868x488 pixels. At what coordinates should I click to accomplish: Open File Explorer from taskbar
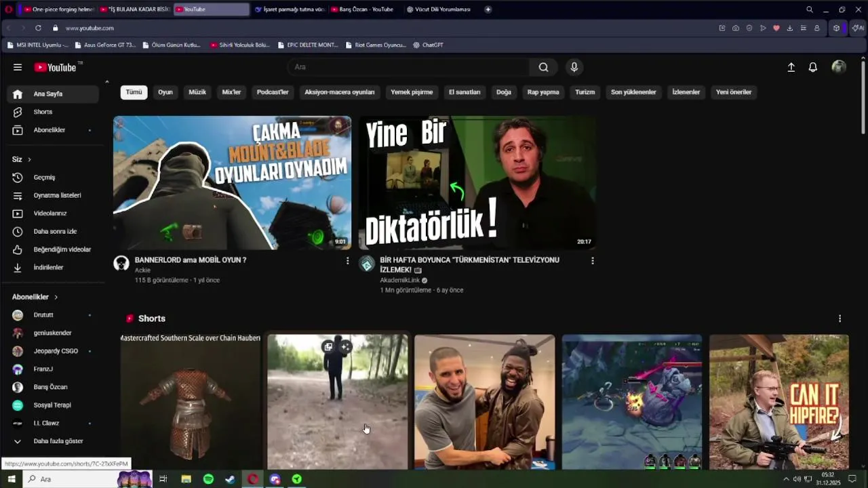pyautogui.click(x=186, y=479)
